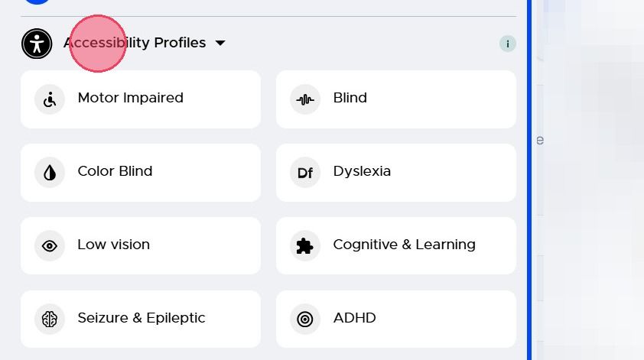Image resolution: width=644 pixels, height=360 pixels.
Task: Click the target ADHD icon
Action: pyautogui.click(x=305, y=319)
